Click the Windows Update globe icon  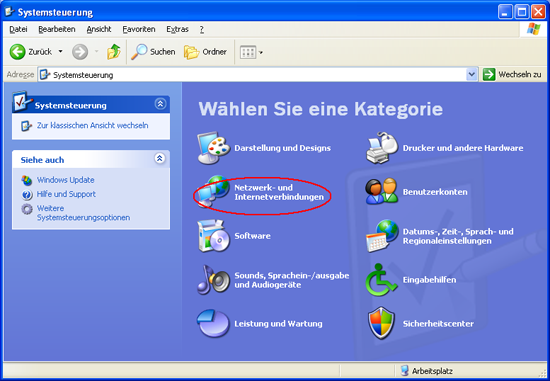point(27,180)
